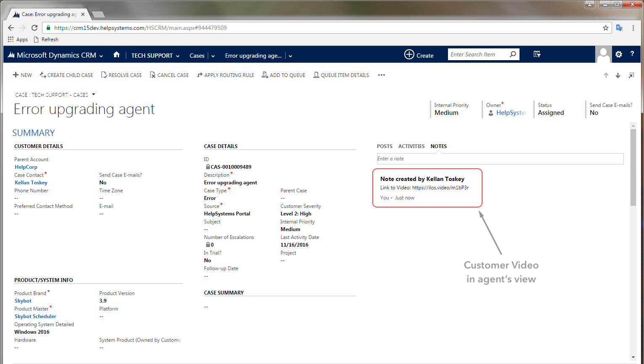The width and height of the screenshot is (644, 364).
Task: Click RESOLVE CASE command
Action: point(121,75)
